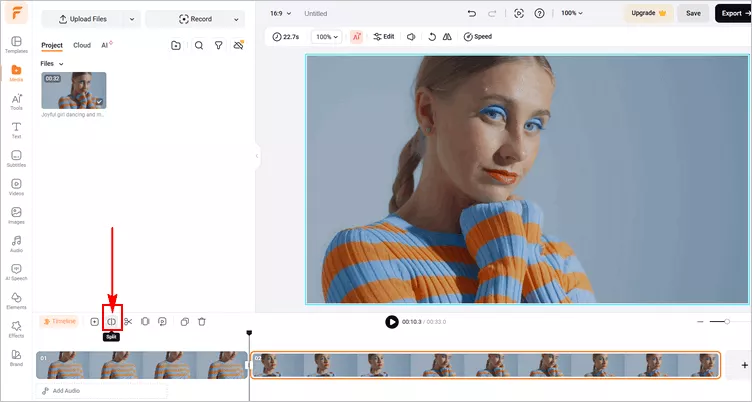
Task: Open the Templates panel in sidebar
Action: point(16,45)
